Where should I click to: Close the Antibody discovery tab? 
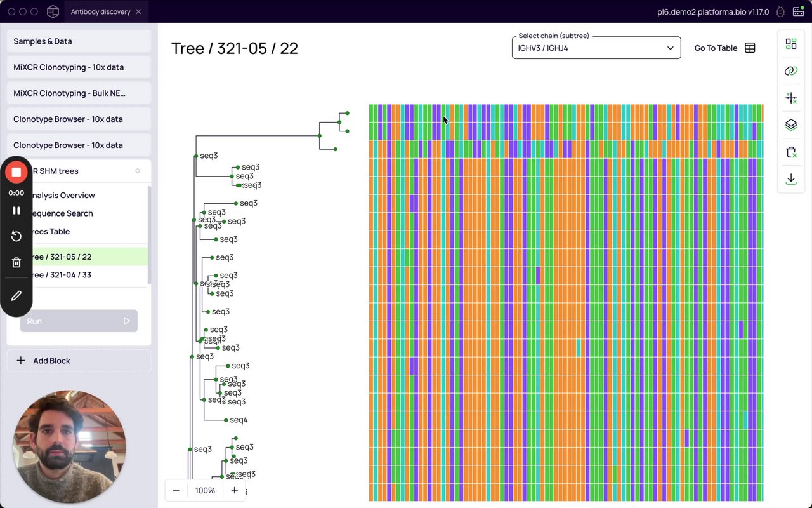click(x=138, y=11)
